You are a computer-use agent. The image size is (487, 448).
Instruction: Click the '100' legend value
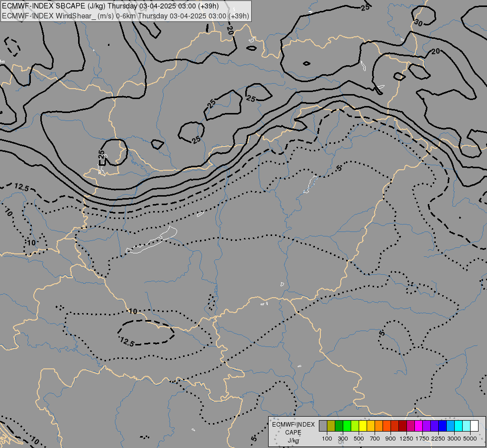pyautogui.click(x=327, y=439)
